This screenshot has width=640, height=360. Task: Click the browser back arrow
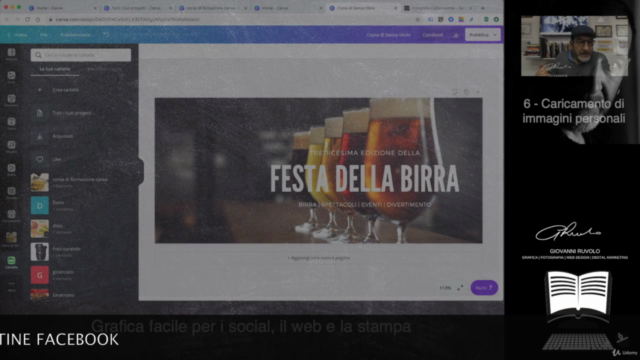tap(7, 19)
